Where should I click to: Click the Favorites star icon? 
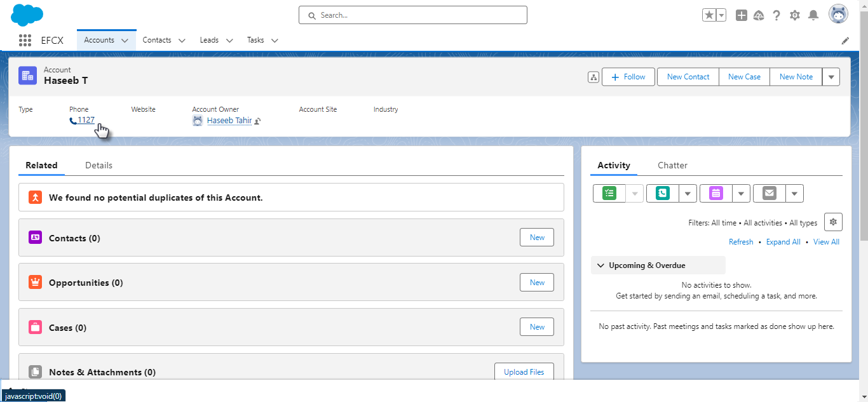pos(709,15)
